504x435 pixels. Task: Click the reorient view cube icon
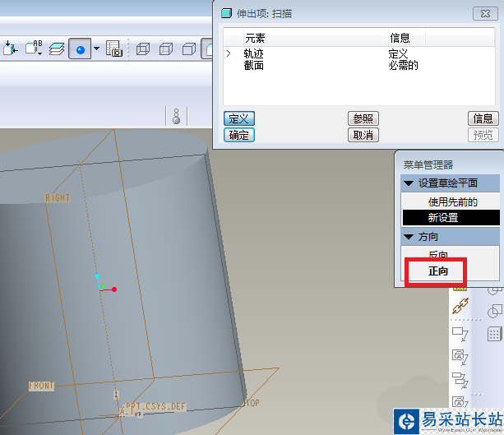click(11, 49)
